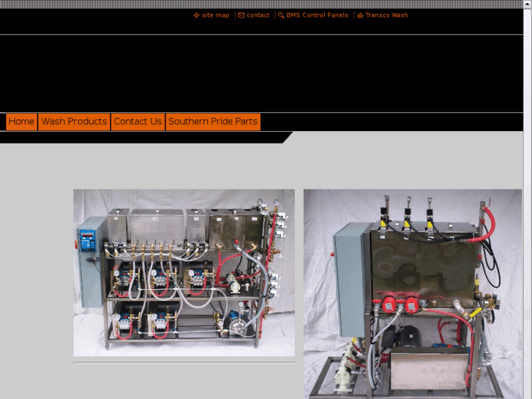Click the Transco Wash house icon
Screen dimensions: 532x399
tap(360, 15)
